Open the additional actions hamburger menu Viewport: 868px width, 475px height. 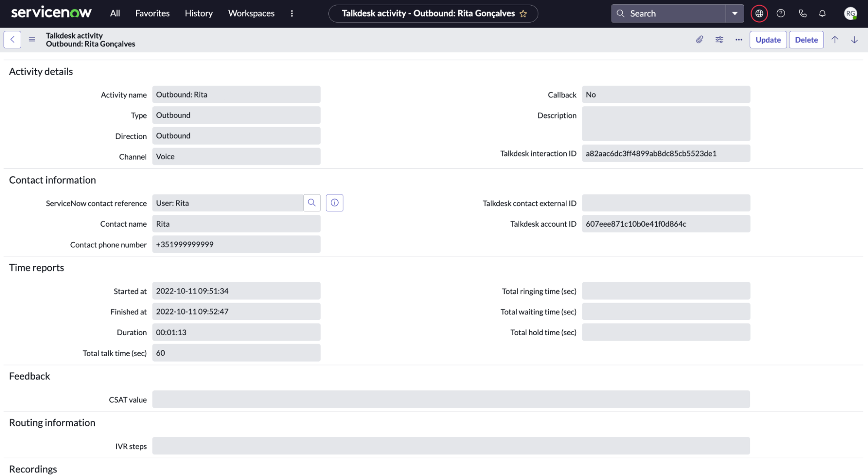32,40
